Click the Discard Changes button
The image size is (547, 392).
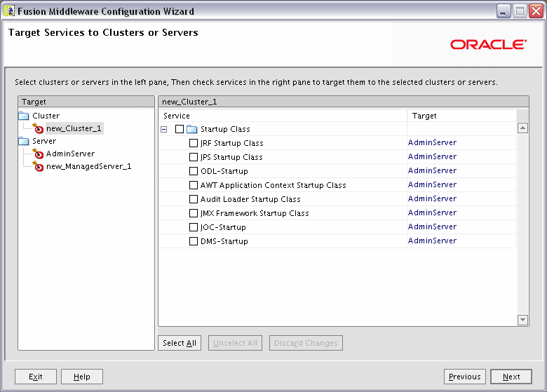tap(306, 343)
